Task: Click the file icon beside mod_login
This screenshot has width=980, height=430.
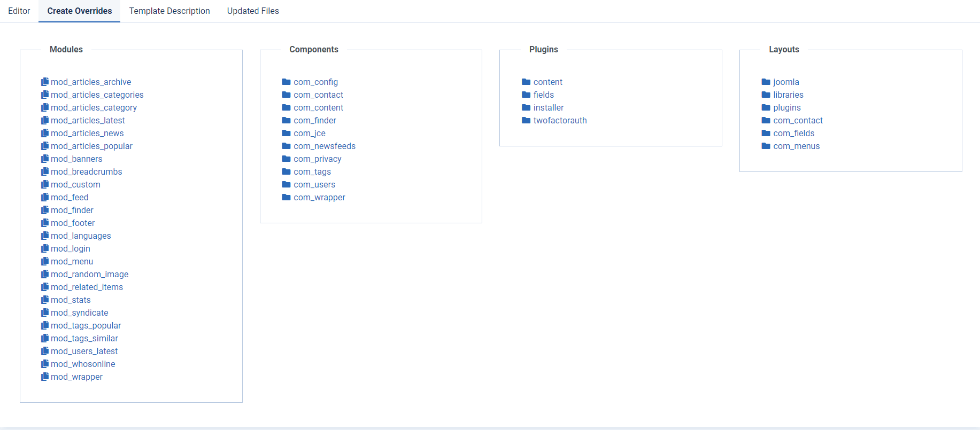Action: point(45,248)
